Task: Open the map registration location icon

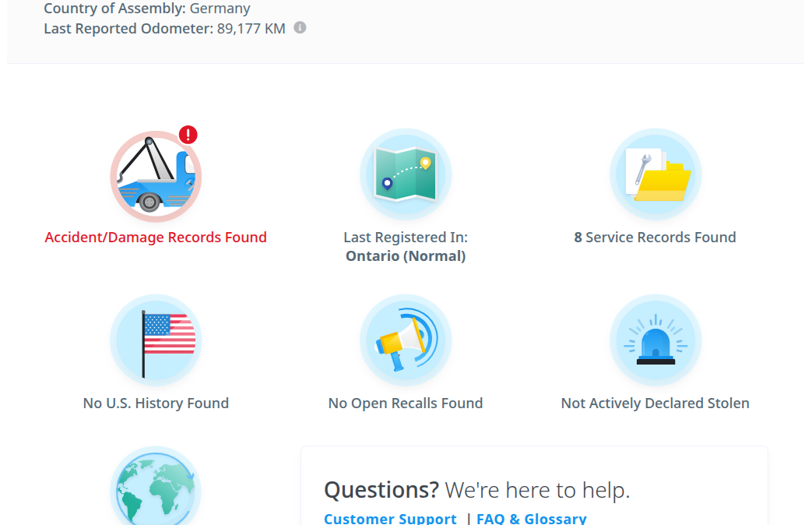Action: click(x=406, y=174)
